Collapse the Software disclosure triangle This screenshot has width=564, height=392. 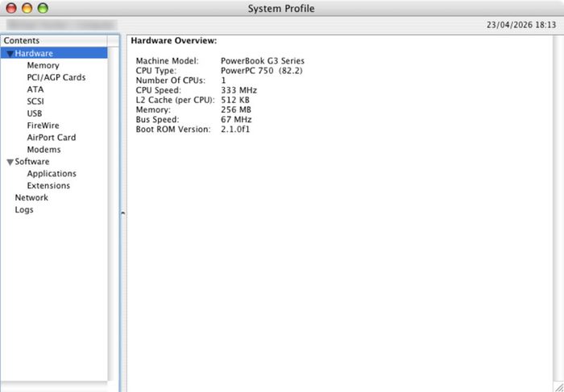10,162
